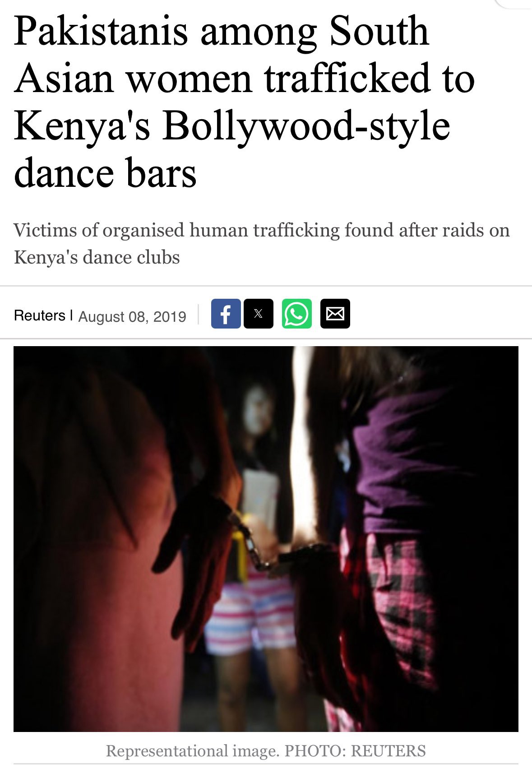Image resolution: width=532 pixels, height=769 pixels.
Task: Click the article subtitle about raids
Action: (262, 244)
